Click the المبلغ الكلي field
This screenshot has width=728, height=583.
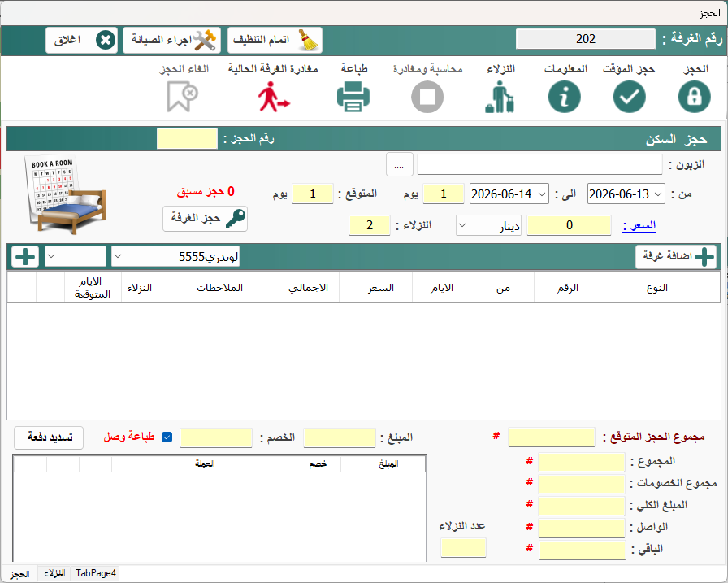coord(582,506)
